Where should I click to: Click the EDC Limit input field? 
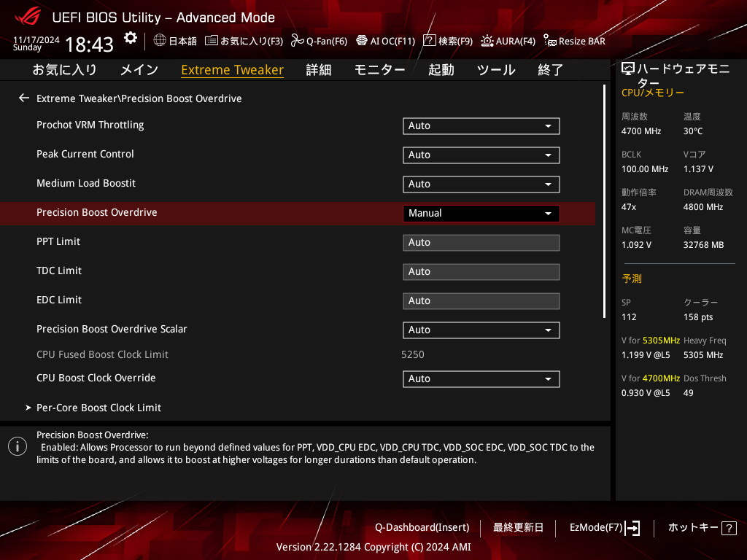(481, 300)
